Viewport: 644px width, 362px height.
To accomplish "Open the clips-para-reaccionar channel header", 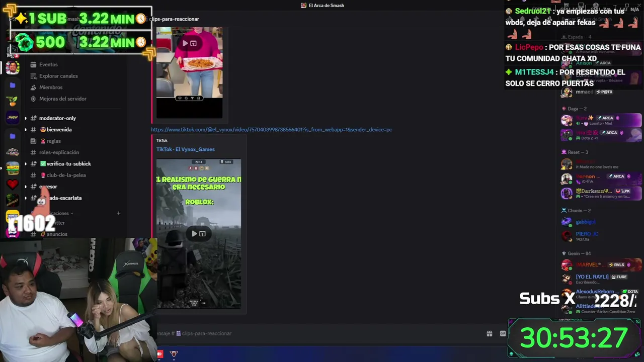I will tap(174, 19).
